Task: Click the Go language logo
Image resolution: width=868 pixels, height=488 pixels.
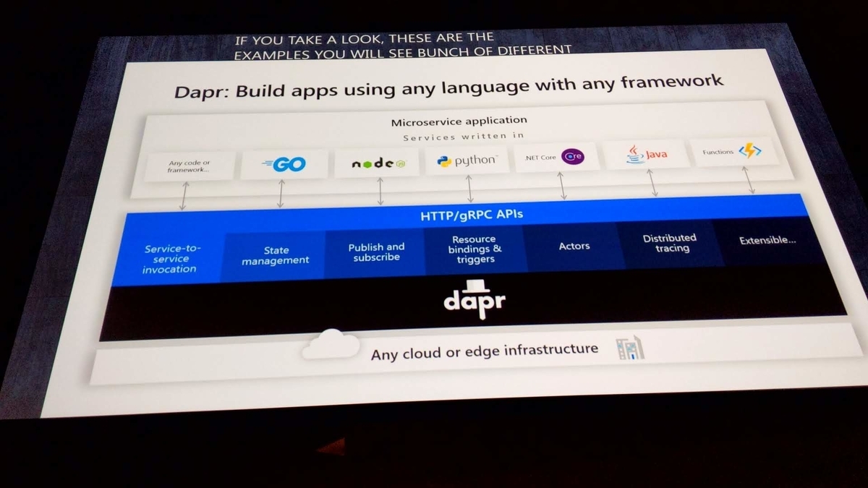Action: point(284,164)
